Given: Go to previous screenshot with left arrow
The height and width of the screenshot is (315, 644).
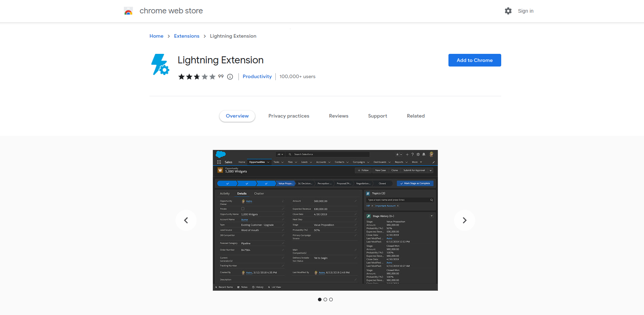Looking at the screenshot, I should point(186,220).
